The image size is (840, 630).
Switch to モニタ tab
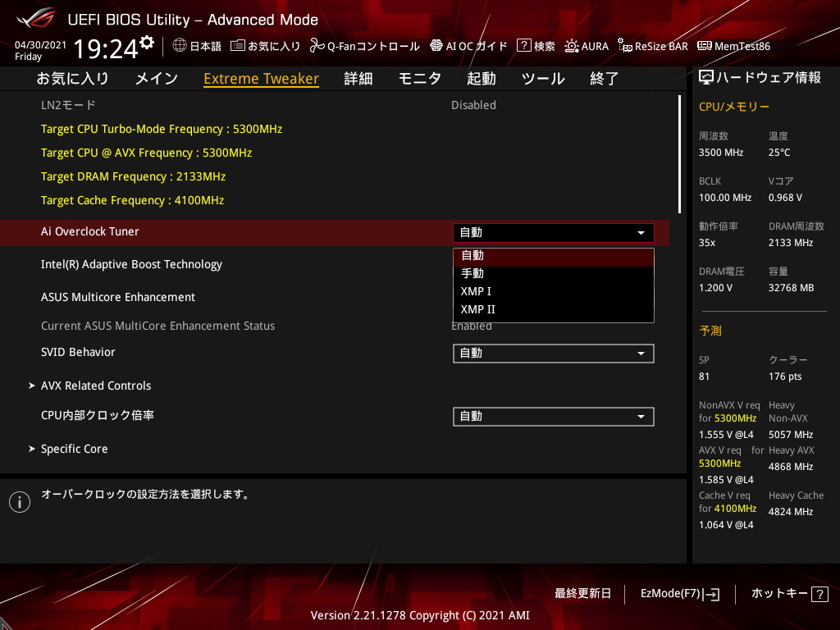(420, 79)
